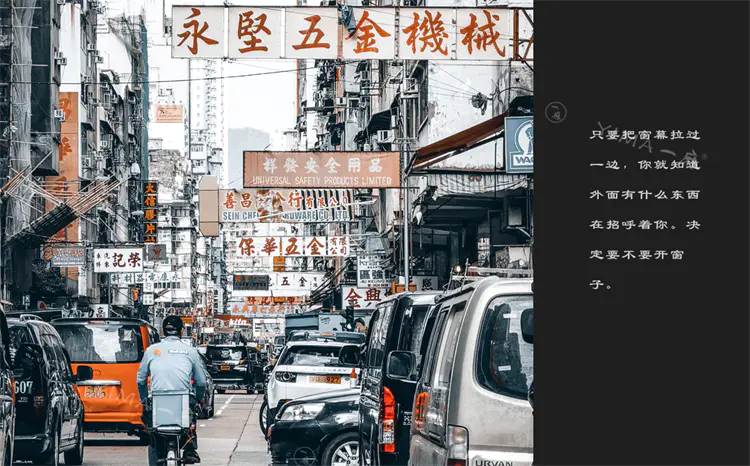Click the caption line "定要不要开窗"
The image size is (750, 466).
tap(637, 255)
